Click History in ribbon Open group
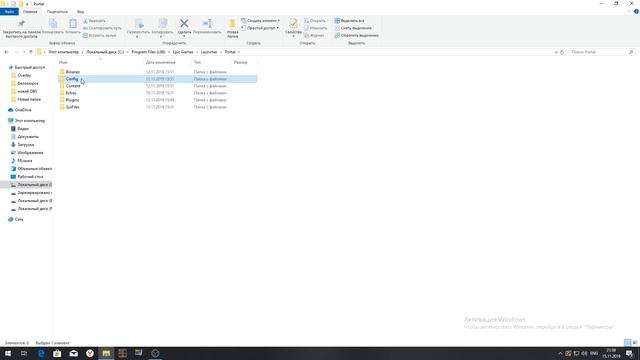This screenshot has height=360, width=640. click(314, 36)
